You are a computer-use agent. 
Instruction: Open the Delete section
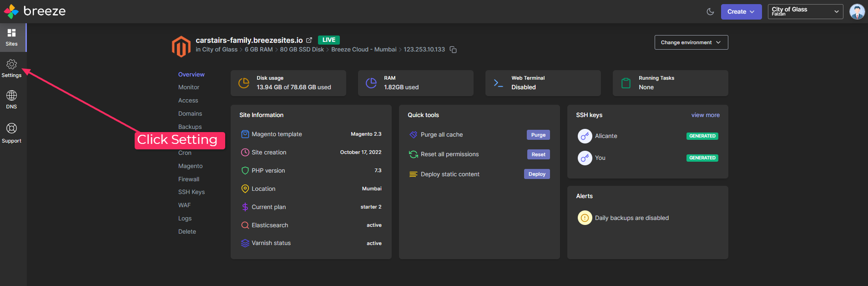pos(187,231)
